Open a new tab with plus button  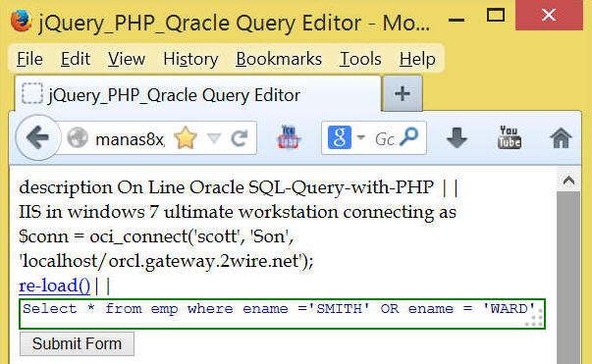pos(403,93)
